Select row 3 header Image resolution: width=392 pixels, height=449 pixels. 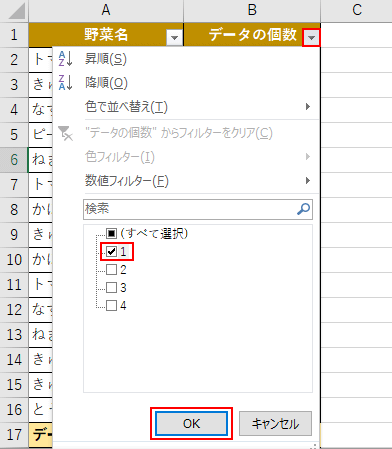(14, 85)
